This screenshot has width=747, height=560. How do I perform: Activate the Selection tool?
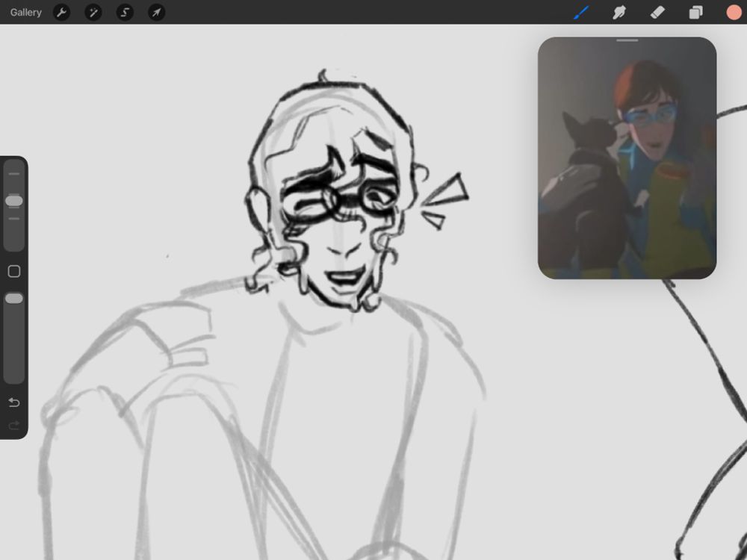125,13
